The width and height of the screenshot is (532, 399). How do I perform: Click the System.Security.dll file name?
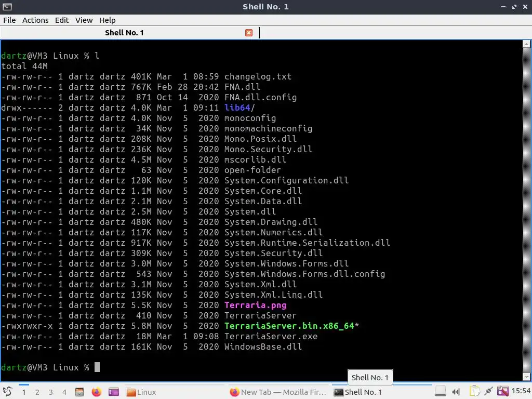point(273,253)
